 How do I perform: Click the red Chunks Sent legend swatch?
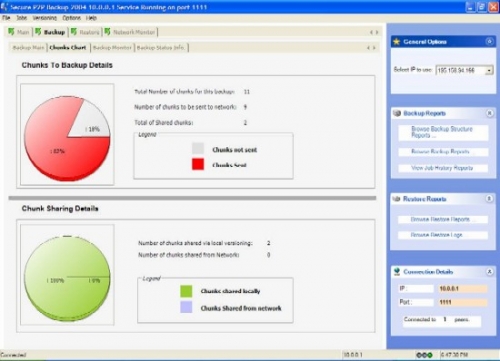point(198,164)
